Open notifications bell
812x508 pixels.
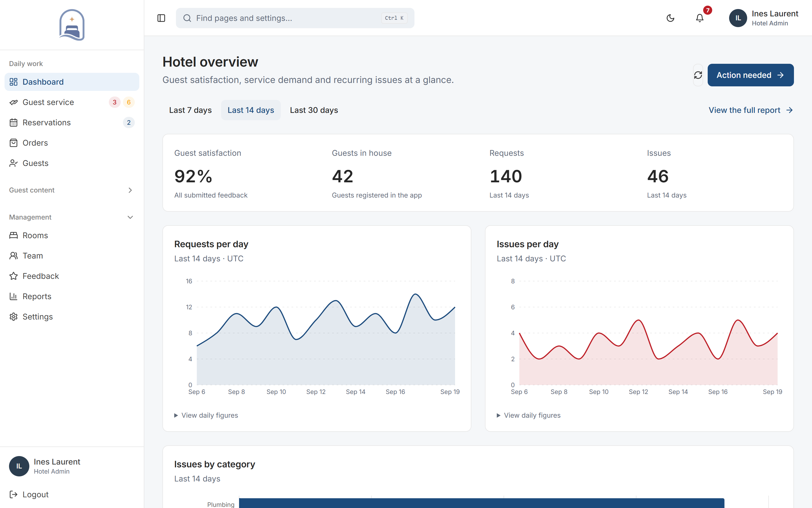pyautogui.click(x=699, y=18)
